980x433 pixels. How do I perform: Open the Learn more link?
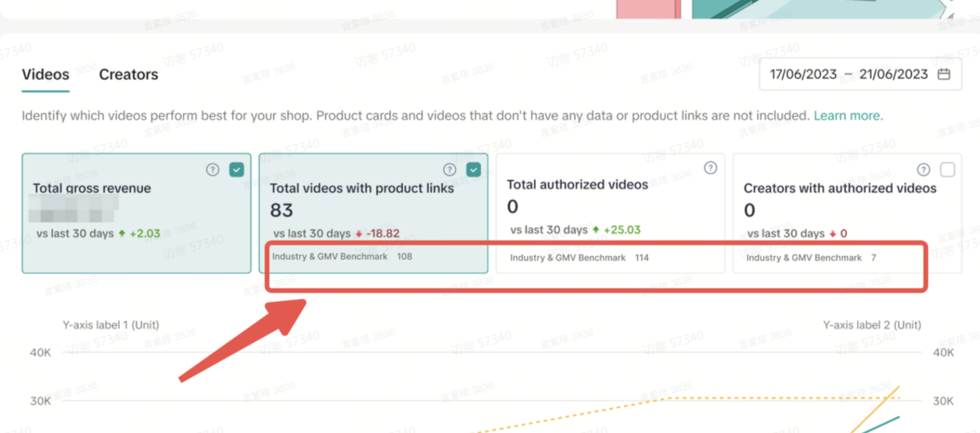pos(848,116)
